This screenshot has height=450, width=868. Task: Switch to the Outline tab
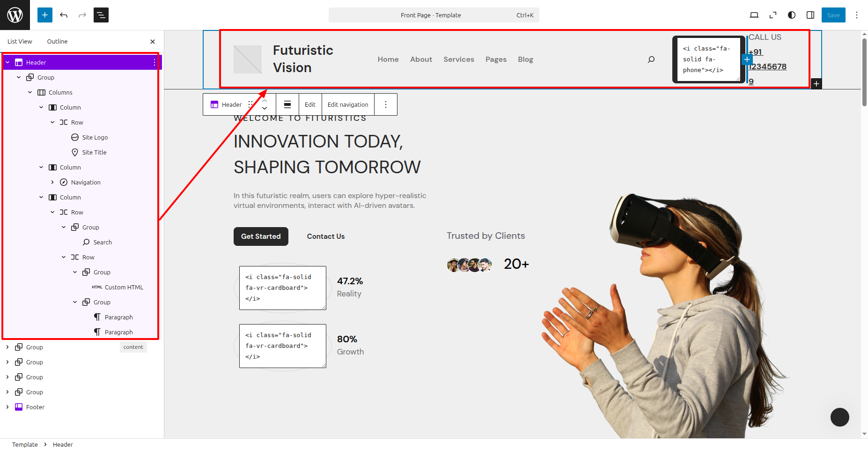coord(57,41)
